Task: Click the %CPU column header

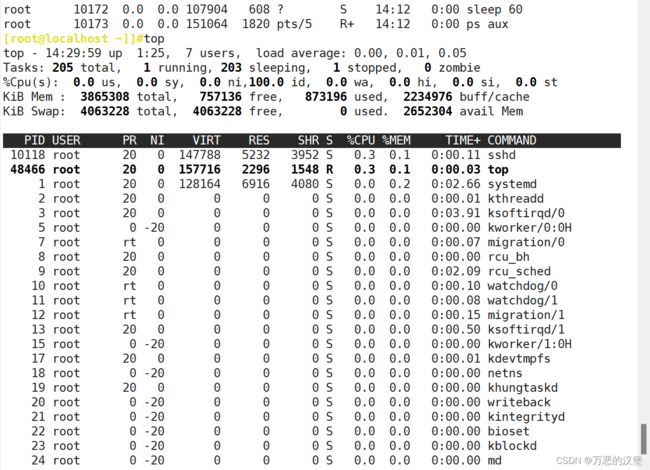Action: [361, 140]
